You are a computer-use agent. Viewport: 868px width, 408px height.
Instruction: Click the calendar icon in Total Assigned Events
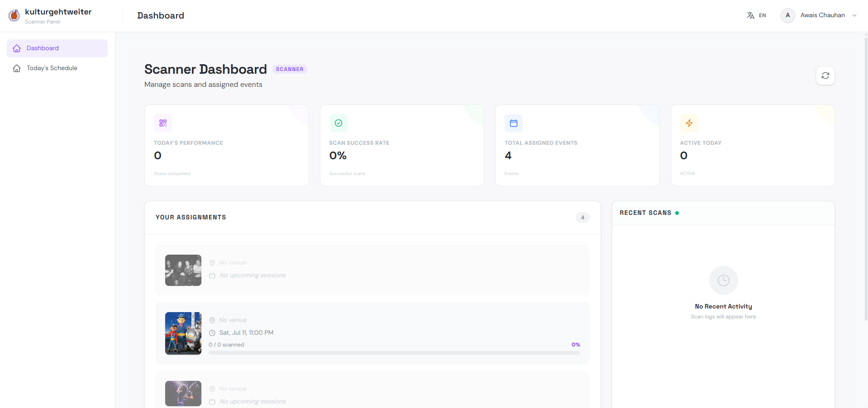click(x=514, y=123)
